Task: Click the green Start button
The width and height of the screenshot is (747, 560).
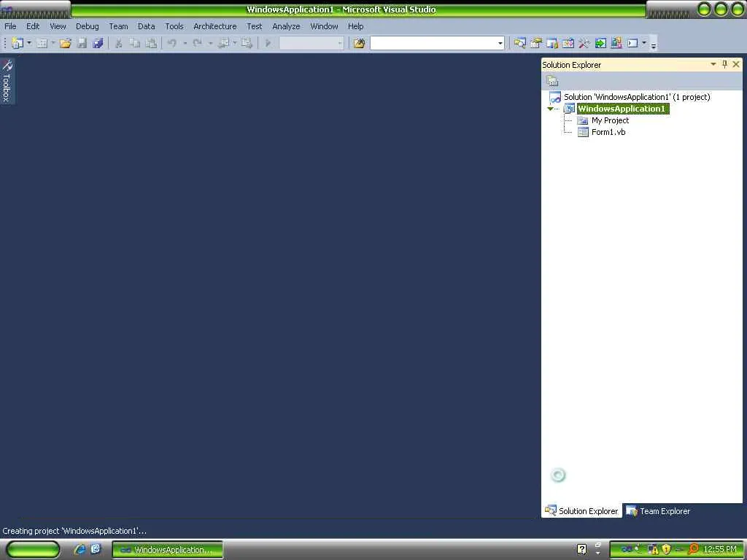Action: pos(33,550)
